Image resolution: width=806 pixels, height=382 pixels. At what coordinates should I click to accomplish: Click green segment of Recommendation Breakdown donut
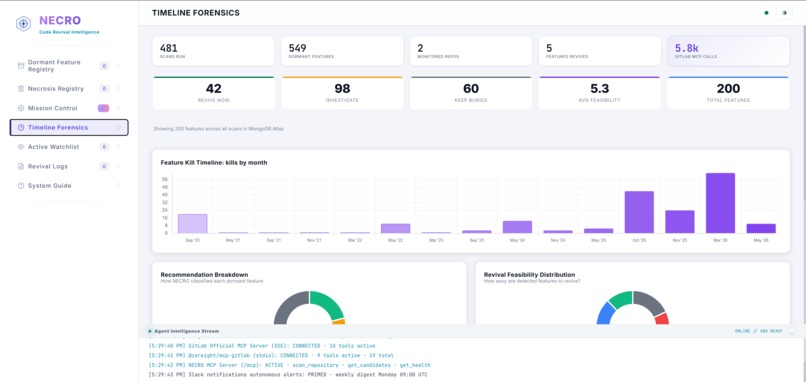(x=329, y=302)
